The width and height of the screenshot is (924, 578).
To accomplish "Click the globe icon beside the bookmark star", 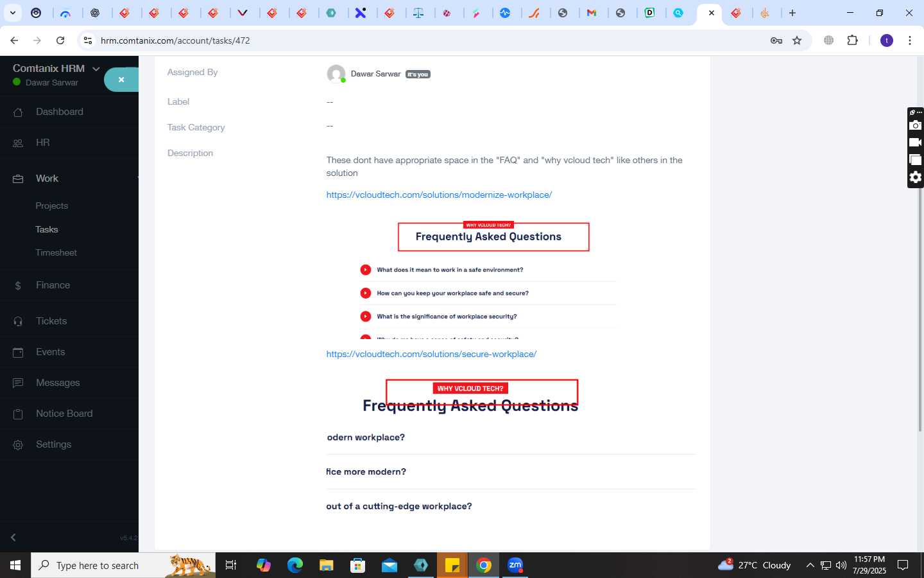I will coord(829,40).
